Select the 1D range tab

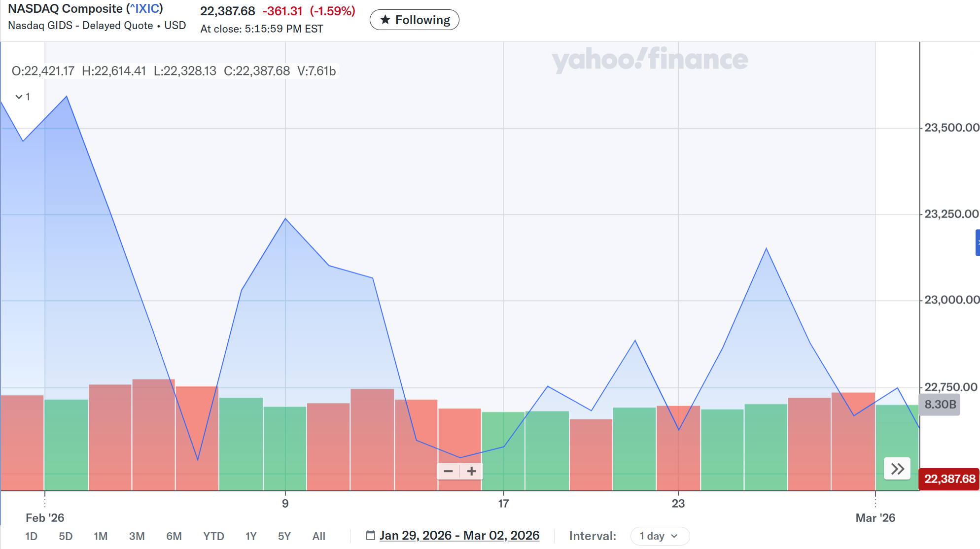(x=31, y=536)
